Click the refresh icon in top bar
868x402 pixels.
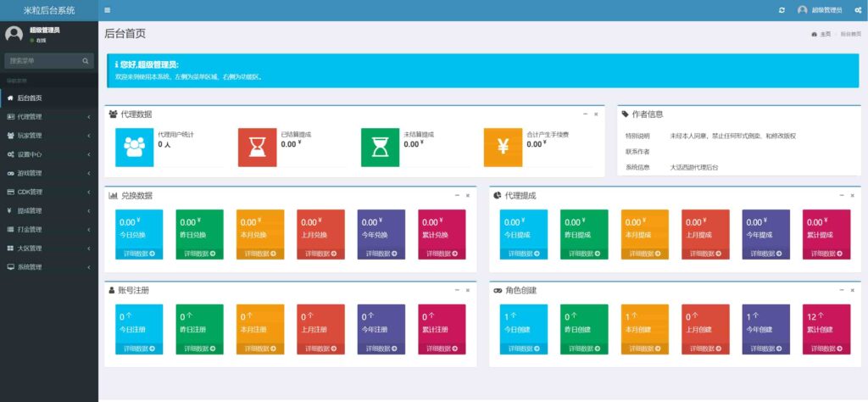(782, 10)
